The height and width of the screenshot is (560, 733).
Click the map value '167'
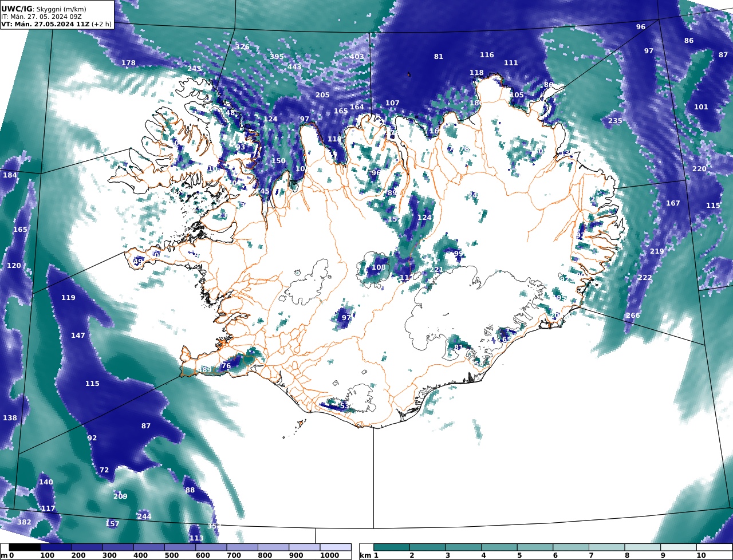pos(673,203)
